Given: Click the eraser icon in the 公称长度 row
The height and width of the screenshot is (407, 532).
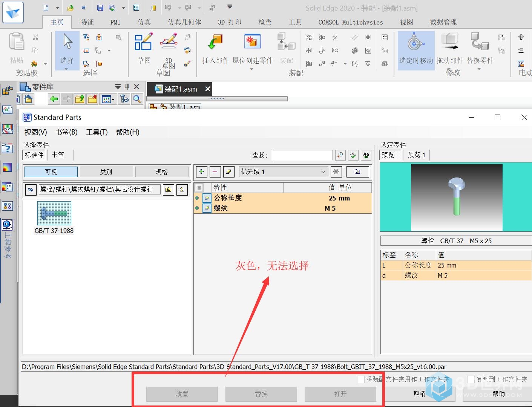Looking at the screenshot, I should click(x=207, y=198).
